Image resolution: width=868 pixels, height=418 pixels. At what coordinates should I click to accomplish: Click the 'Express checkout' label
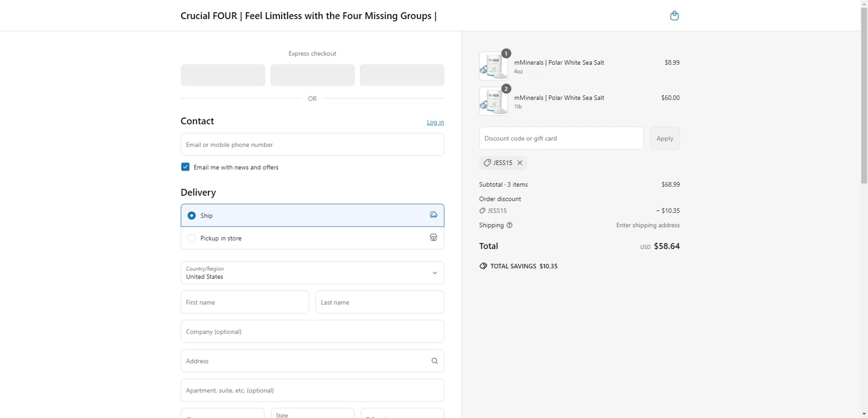point(312,54)
